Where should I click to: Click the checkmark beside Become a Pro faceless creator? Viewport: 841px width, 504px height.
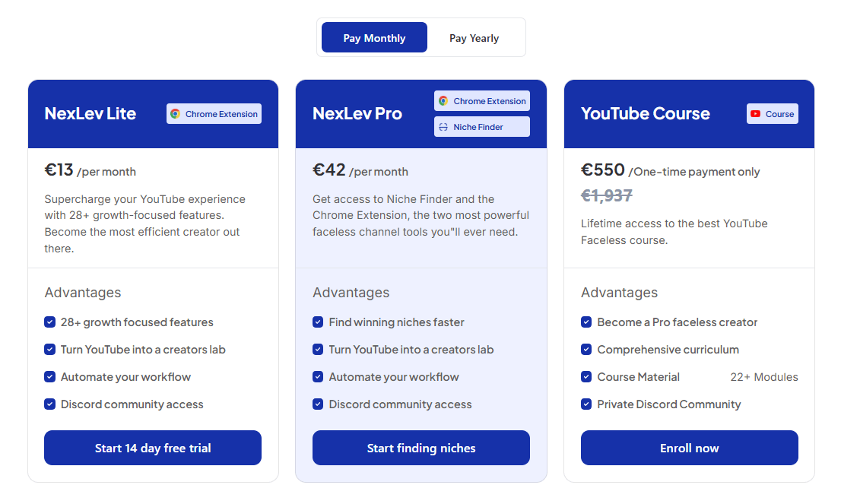click(x=586, y=322)
